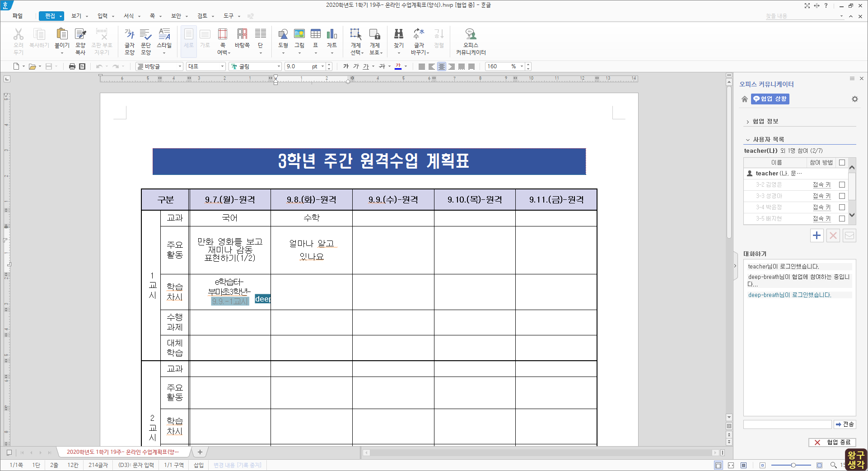Click the new document icon

point(16,66)
